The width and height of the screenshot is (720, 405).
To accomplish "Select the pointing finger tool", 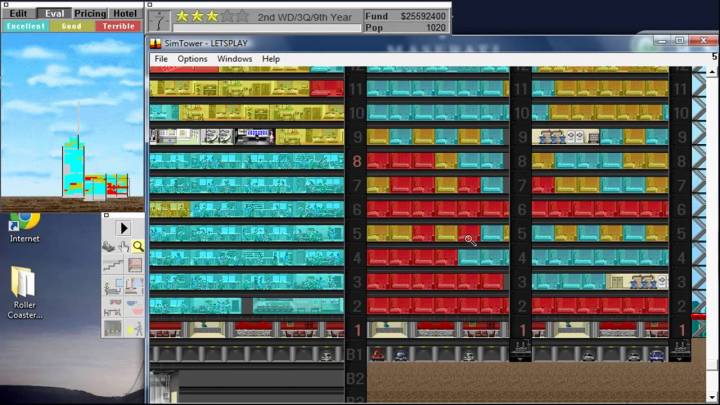I will (124, 246).
